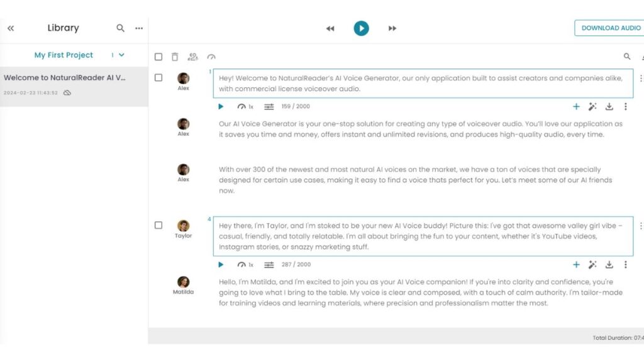Click the magic wand enhance icon on Taylor's block
This screenshot has width=644, height=362.
(592, 265)
